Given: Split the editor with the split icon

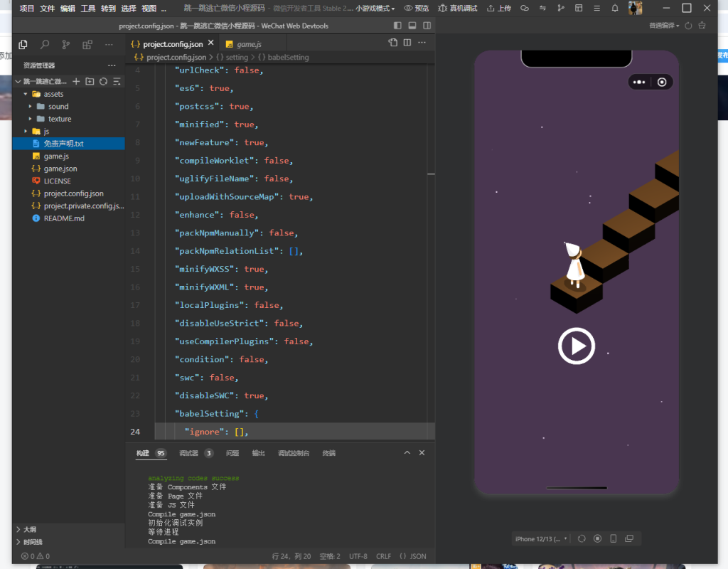Looking at the screenshot, I should coord(407,42).
